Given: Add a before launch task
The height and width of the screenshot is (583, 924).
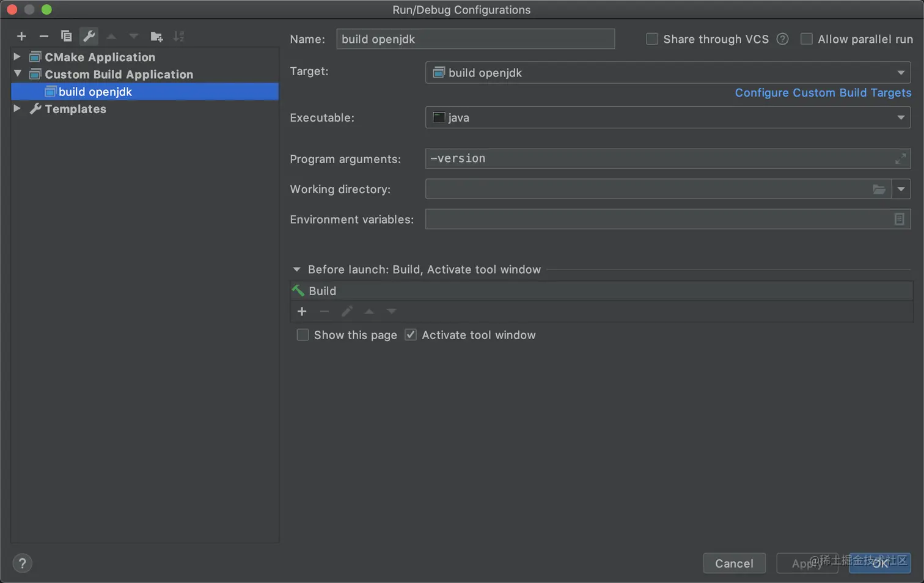Looking at the screenshot, I should 302,312.
